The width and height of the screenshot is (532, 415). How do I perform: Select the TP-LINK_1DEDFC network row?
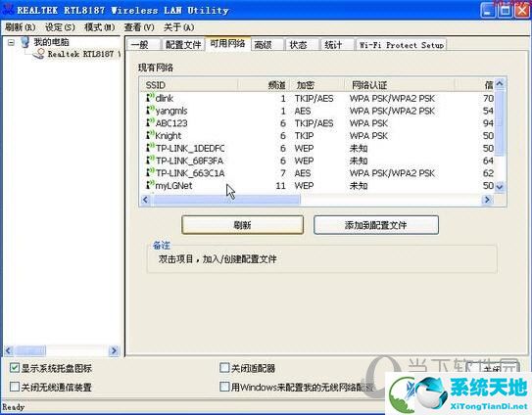pos(317,148)
